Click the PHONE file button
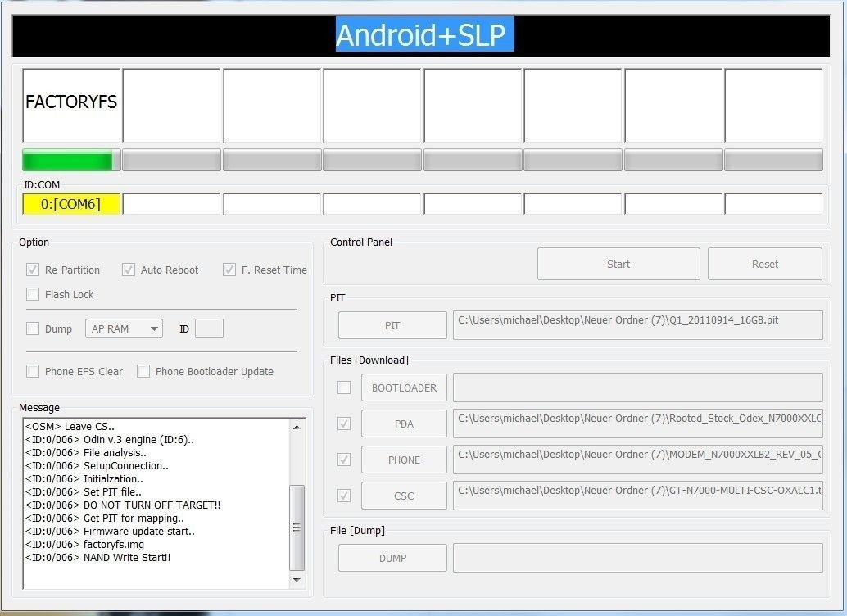Viewport: 847px width, 616px height. point(404,460)
